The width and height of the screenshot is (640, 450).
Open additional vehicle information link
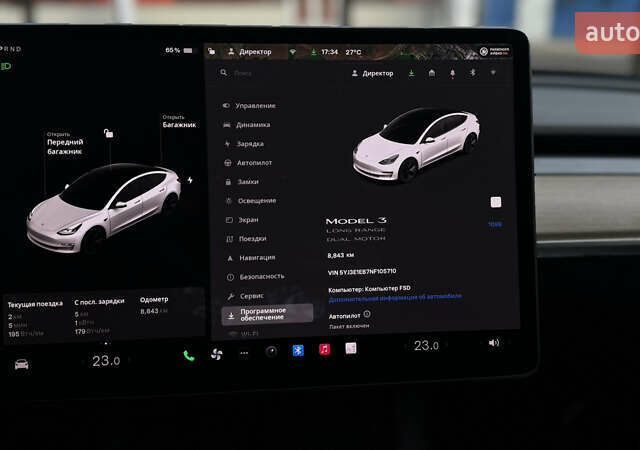394,297
